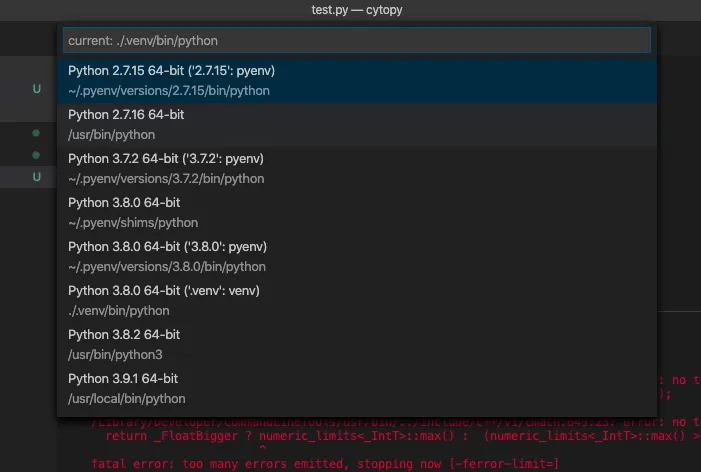Click the upper green modified dot indicator
The width and height of the screenshot is (701, 472).
(37, 133)
